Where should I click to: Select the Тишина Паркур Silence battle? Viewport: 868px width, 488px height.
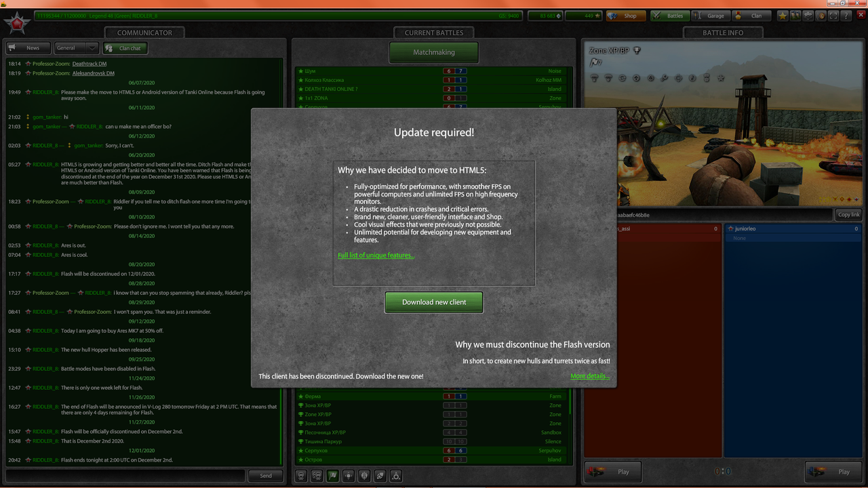pos(431,441)
